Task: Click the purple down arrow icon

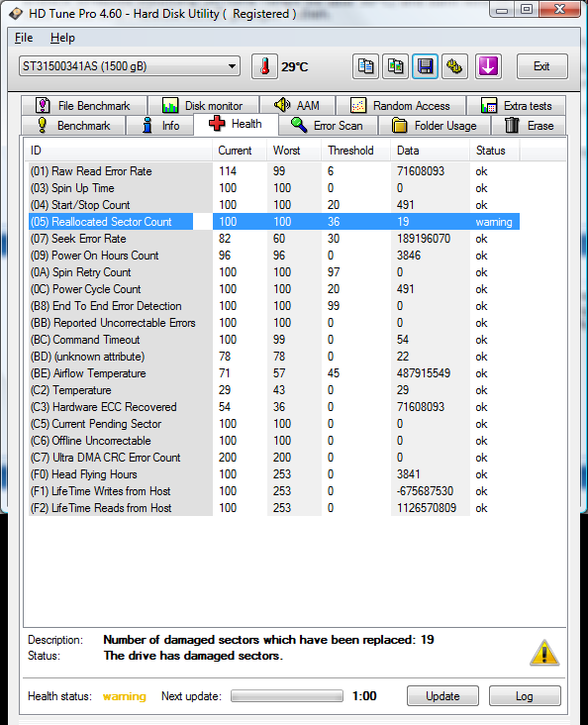Action: point(488,66)
